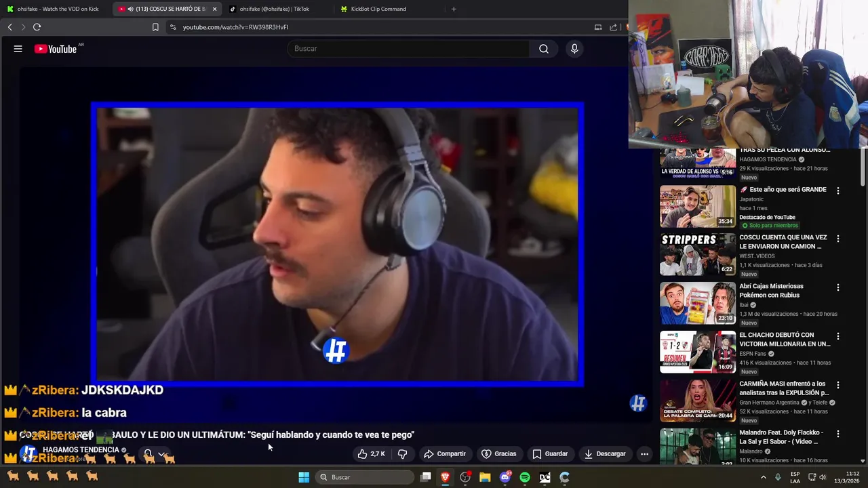Viewport: 868px width, 488px height.
Task: Open Alonso fight video thumbnail 5:16
Action: [698, 163]
